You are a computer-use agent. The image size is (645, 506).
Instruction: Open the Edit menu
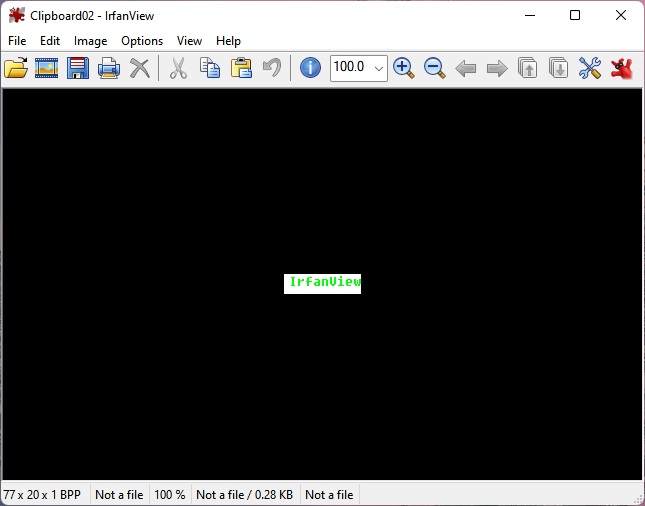[50, 41]
